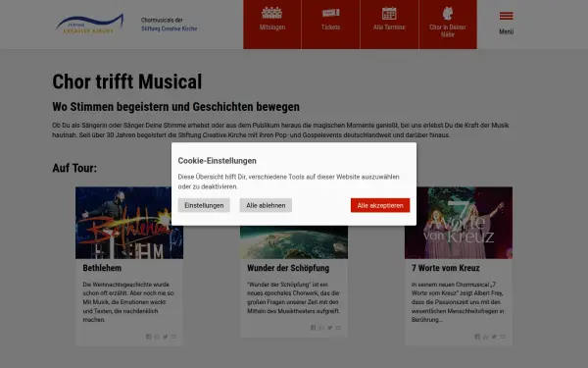The height and width of the screenshot is (368, 588).
Task: Click the Chor trifft Musical heading
Action: pyautogui.click(x=127, y=81)
